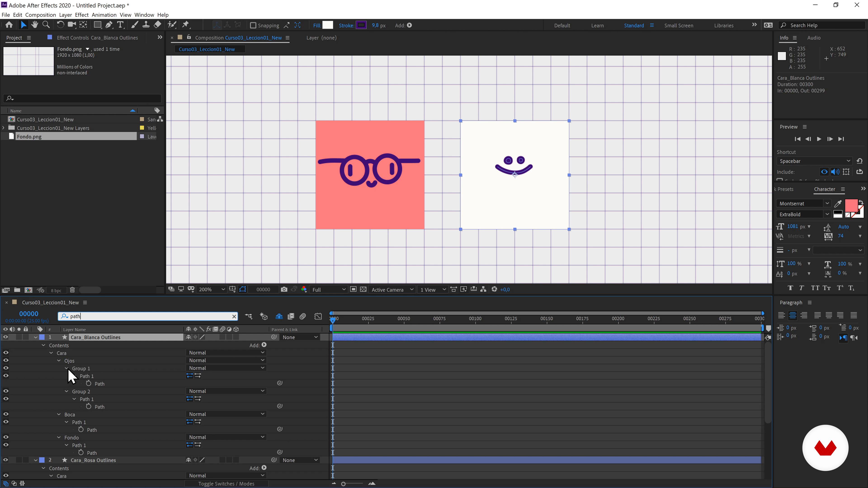Screen dimensions: 868x488
Task: Select the Eraser tool
Action: point(157,25)
